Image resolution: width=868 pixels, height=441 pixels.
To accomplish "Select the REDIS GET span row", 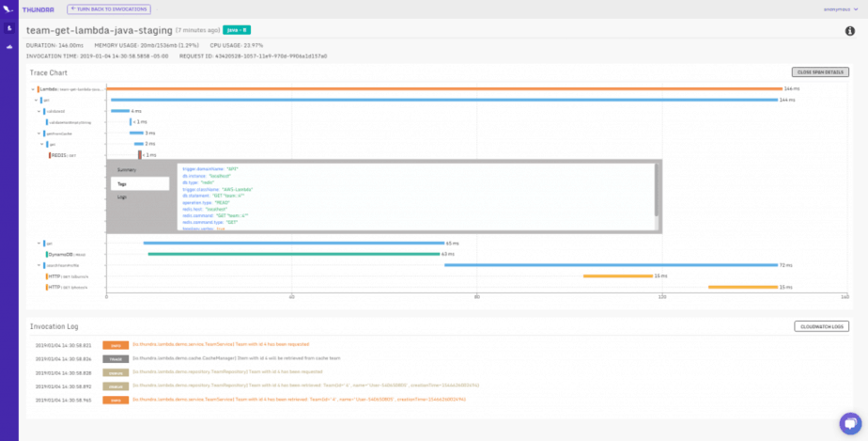I will point(64,155).
